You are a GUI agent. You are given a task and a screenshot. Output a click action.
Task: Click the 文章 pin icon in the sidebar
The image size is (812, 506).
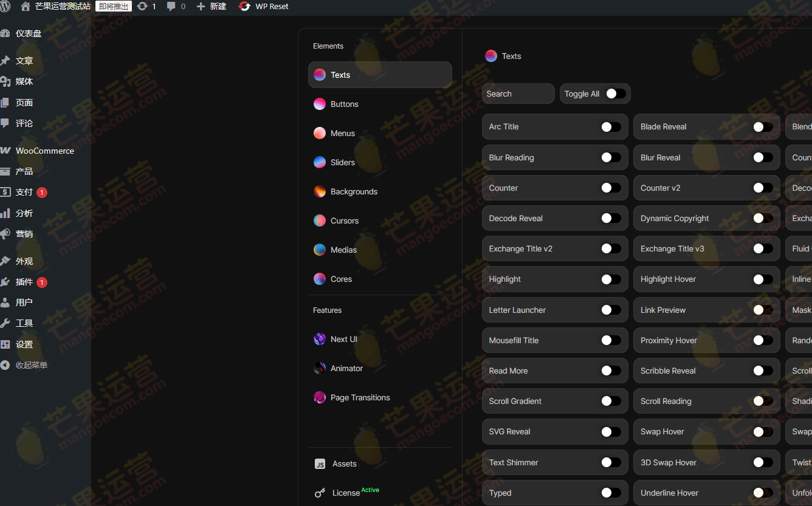(5, 61)
